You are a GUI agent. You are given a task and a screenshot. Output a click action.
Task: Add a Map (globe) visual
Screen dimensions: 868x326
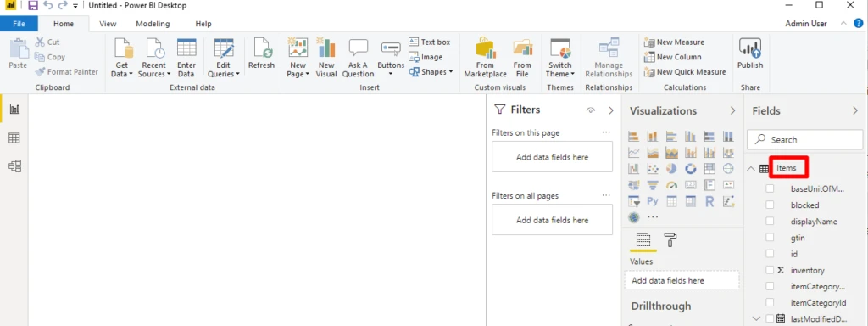(x=728, y=169)
